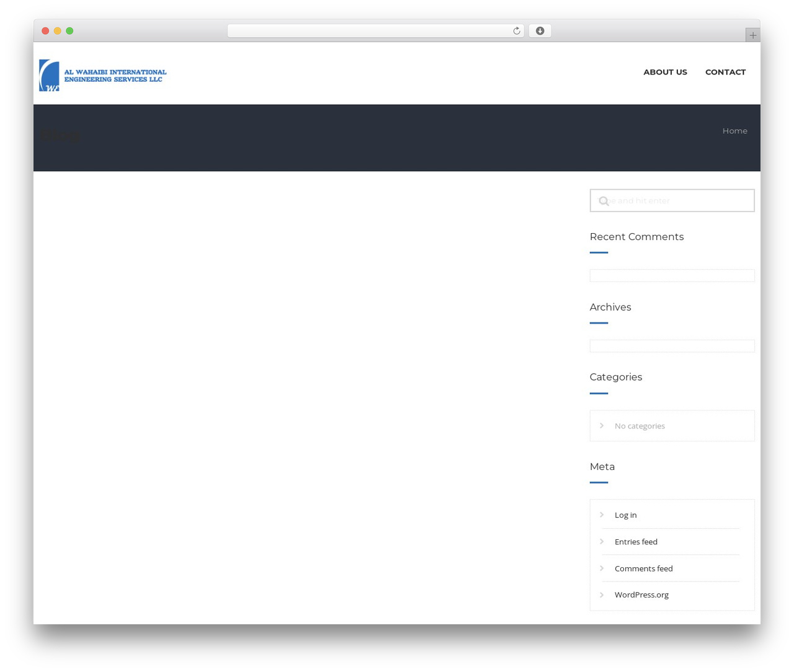The image size is (794, 672).
Task: Reload the page with refresh icon
Action: pyautogui.click(x=516, y=31)
